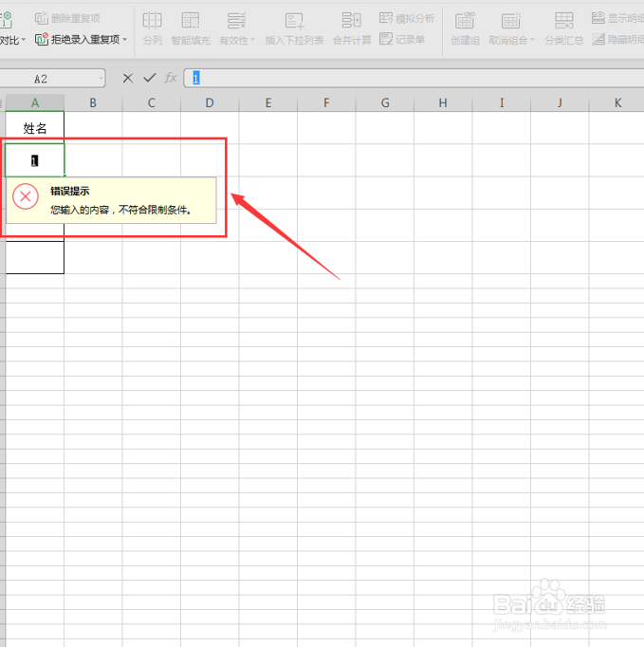The height and width of the screenshot is (647, 644).
Task: Select column G header
Action: tap(385, 102)
